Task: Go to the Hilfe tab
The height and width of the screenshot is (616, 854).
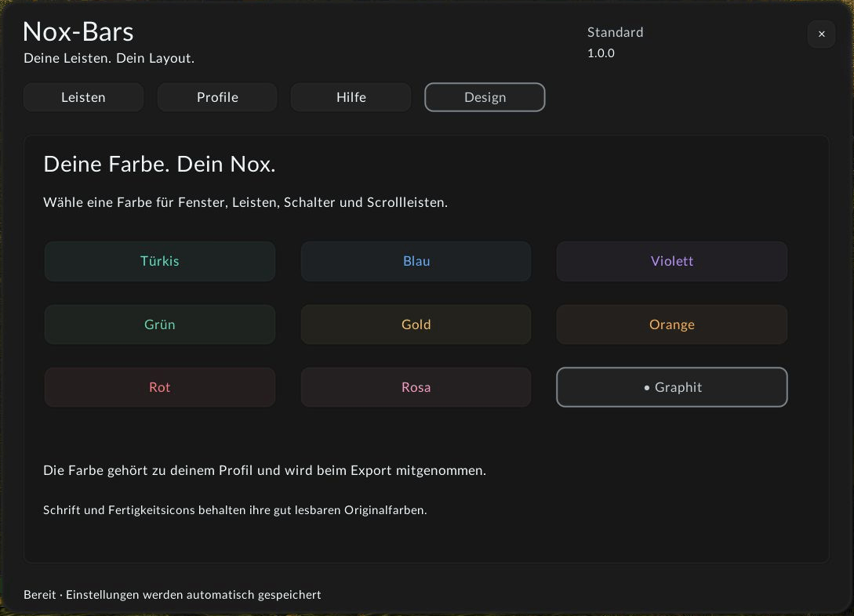Action: click(x=351, y=97)
